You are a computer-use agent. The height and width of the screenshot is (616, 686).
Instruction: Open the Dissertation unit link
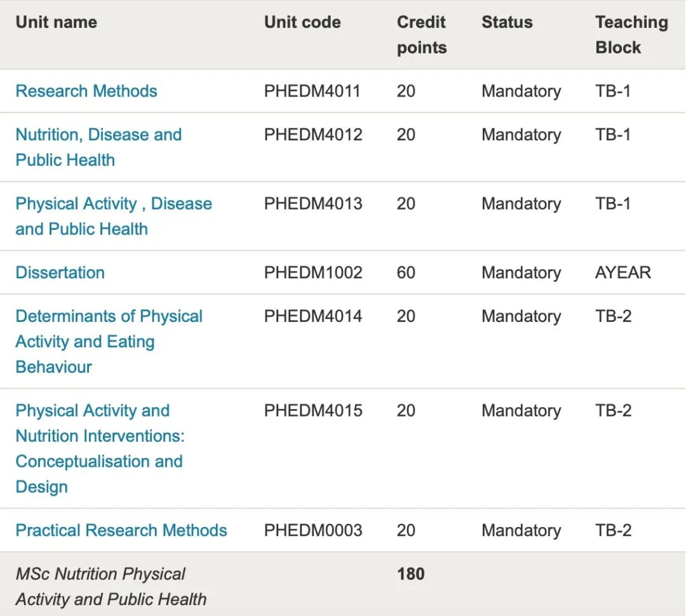[x=60, y=272]
